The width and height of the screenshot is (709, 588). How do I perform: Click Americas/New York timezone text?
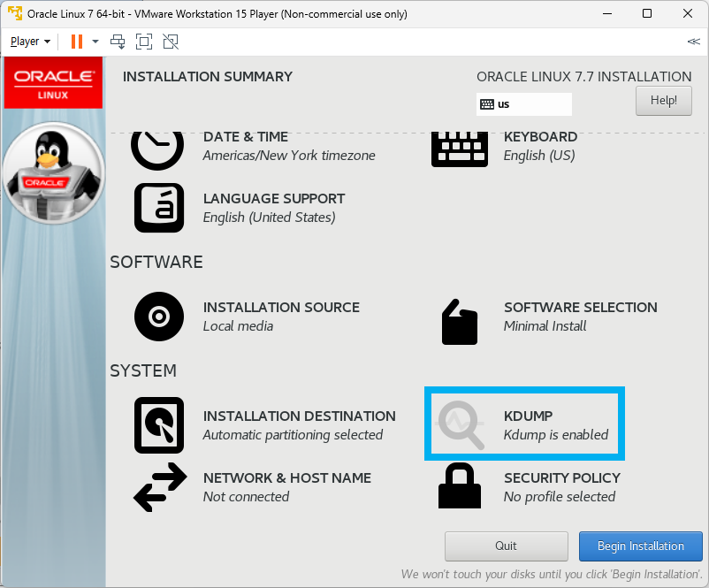coord(289,156)
